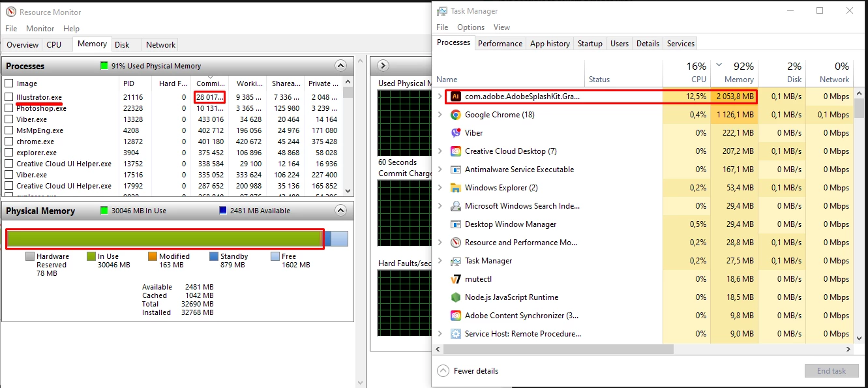Click the Task Manager title bar icon

442,11
